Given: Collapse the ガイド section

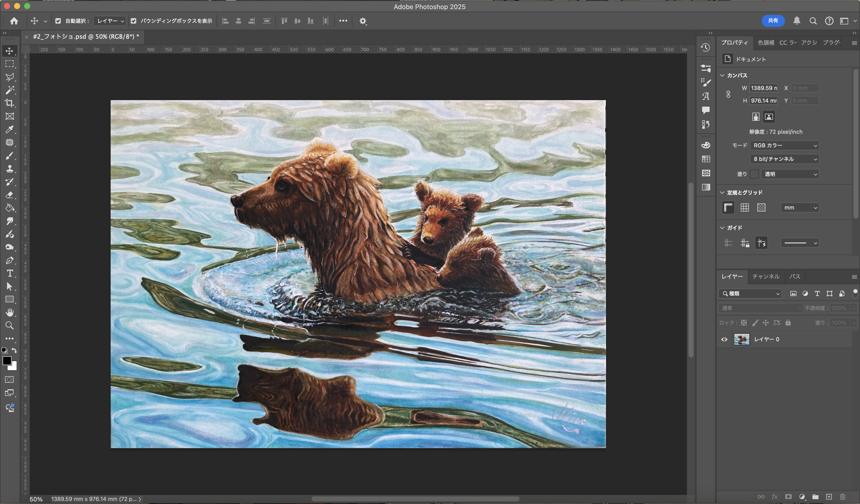Looking at the screenshot, I should pos(722,228).
